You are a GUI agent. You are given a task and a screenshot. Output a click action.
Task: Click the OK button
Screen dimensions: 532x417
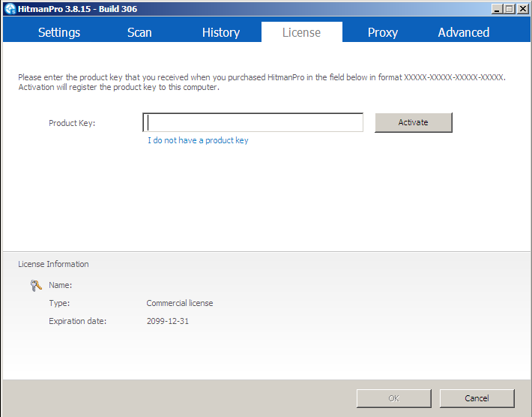(x=394, y=398)
